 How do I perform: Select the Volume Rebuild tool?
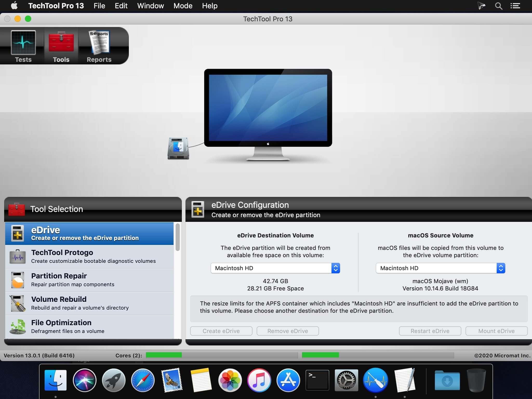pyautogui.click(x=89, y=303)
